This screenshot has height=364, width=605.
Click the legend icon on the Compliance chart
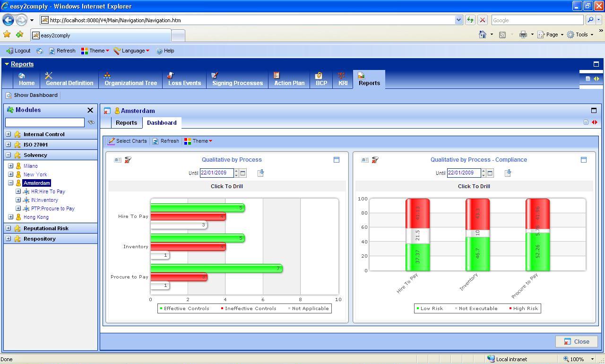pos(365,160)
